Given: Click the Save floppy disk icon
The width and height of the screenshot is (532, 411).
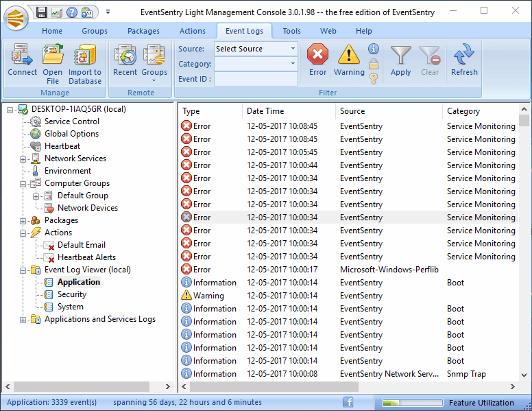Looking at the screenshot, I should 41,12.
